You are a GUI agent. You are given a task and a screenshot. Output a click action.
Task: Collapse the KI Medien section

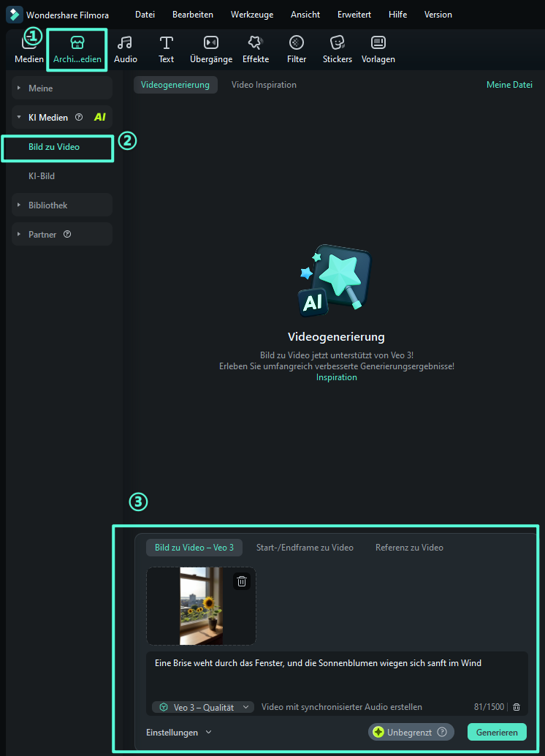coord(19,117)
